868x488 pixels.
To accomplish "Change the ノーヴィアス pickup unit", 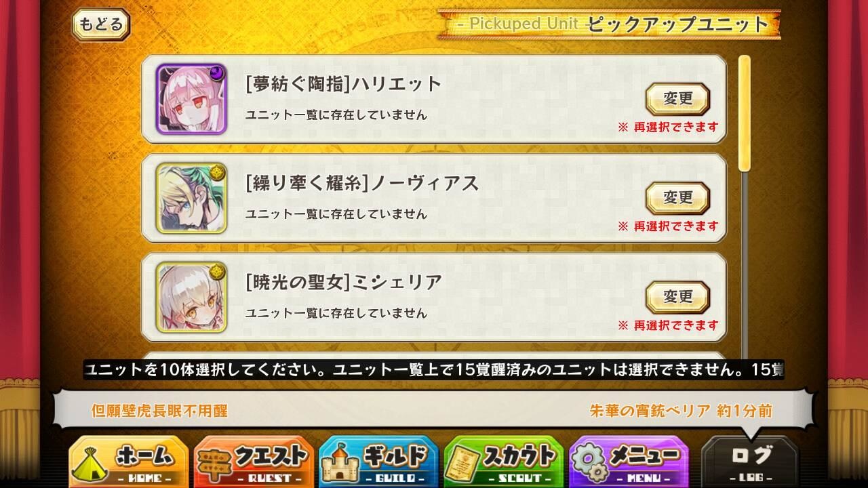I will [677, 198].
